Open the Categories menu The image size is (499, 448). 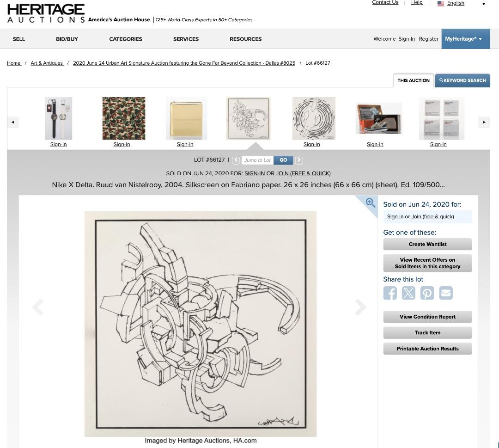(126, 39)
